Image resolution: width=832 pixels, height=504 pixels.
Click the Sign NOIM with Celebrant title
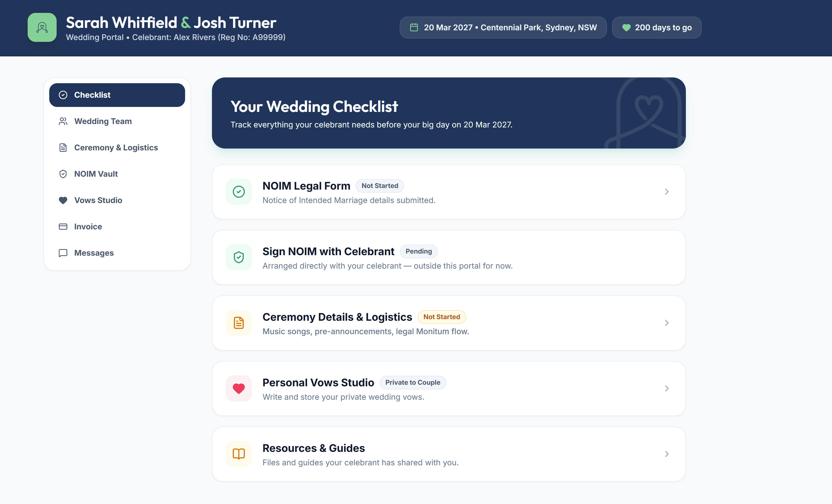[x=328, y=251]
